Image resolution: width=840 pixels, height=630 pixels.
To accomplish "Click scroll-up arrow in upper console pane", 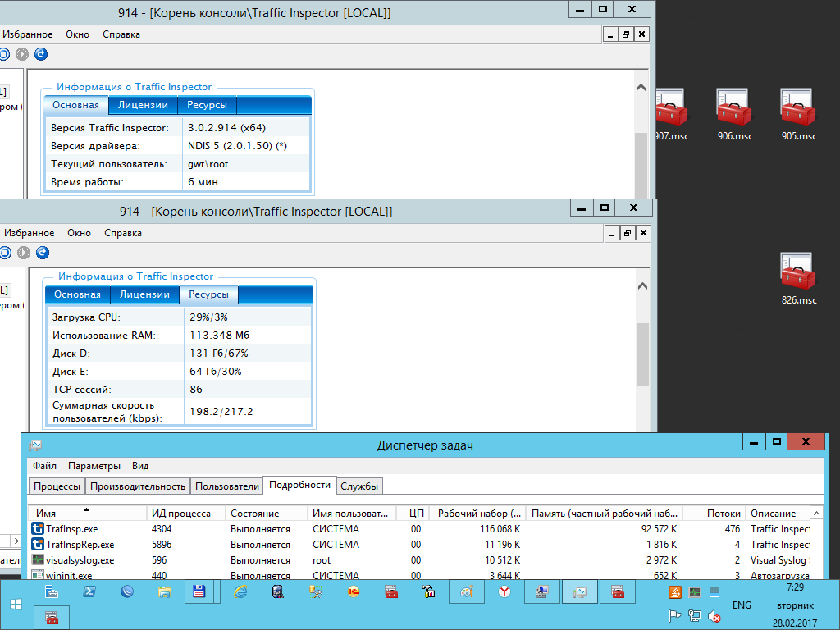I will (641, 87).
